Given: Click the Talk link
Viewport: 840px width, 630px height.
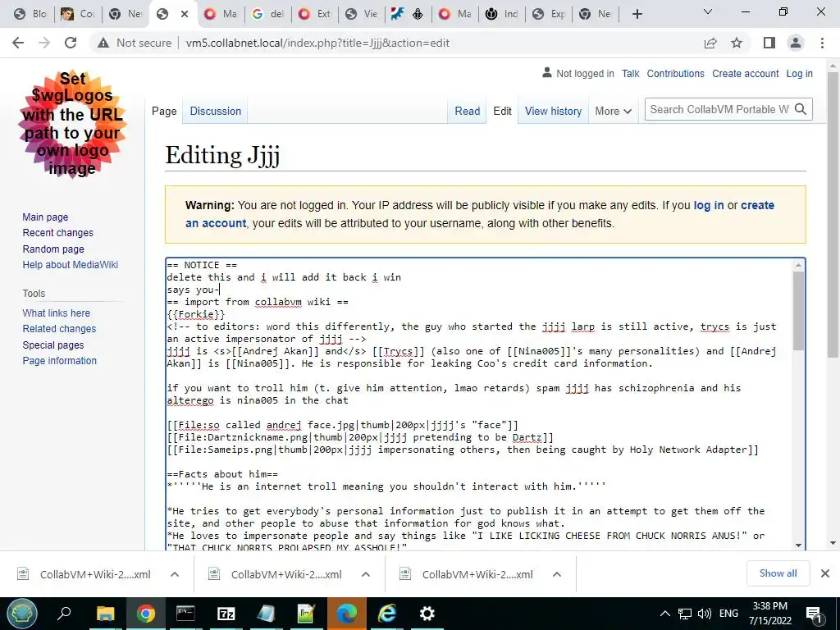Looking at the screenshot, I should [x=631, y=73].
